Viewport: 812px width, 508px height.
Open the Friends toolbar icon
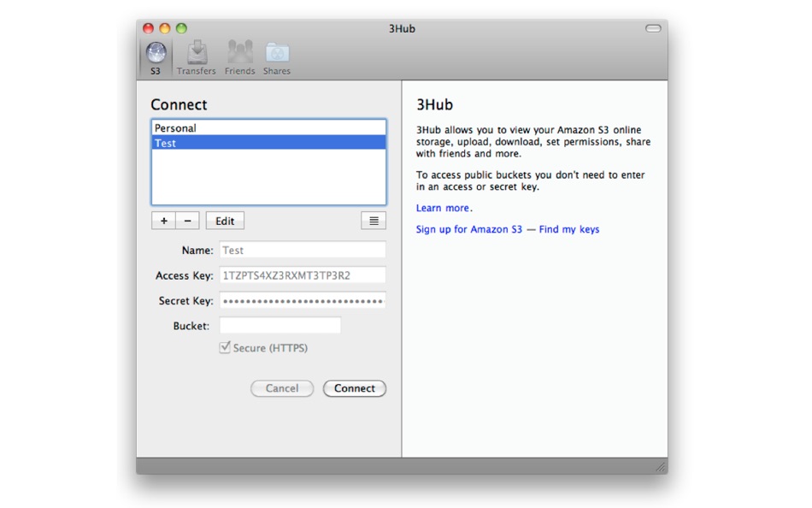[x=240, y=58]
